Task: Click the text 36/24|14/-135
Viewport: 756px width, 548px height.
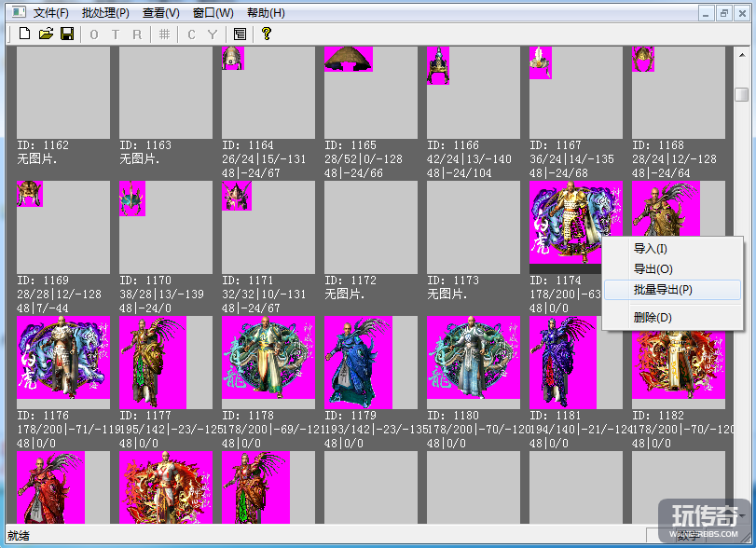Action: point(571,159)
